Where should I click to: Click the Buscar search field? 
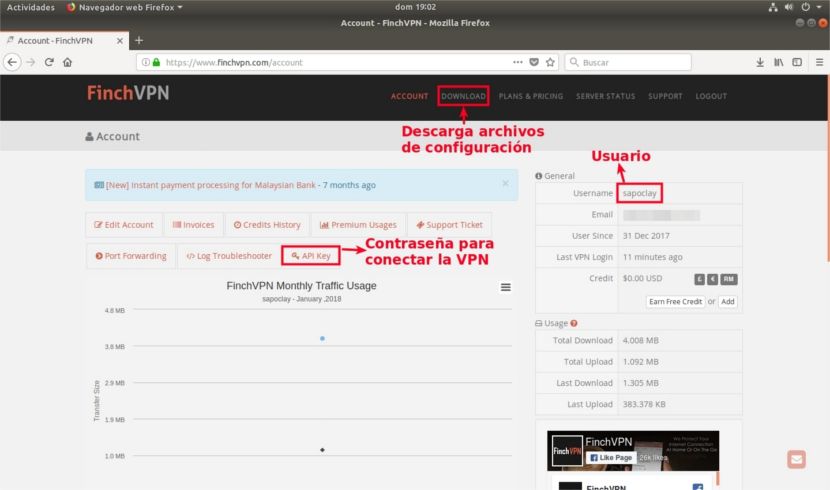(x=628, y=62)
